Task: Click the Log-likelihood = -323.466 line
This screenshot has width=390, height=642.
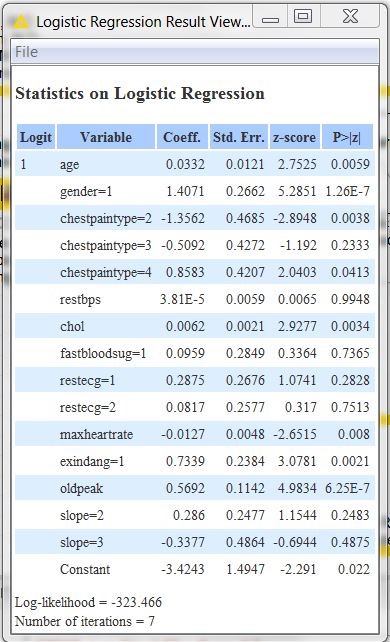Action: pyautogui.click(x=88, y=602)
